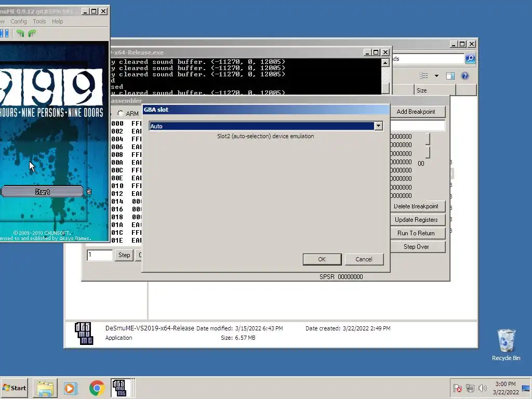Image resolution: width=532 pixels, height=399 pixels.
Task: Cancel the GBA slot dialog
Action: (364, 259)
